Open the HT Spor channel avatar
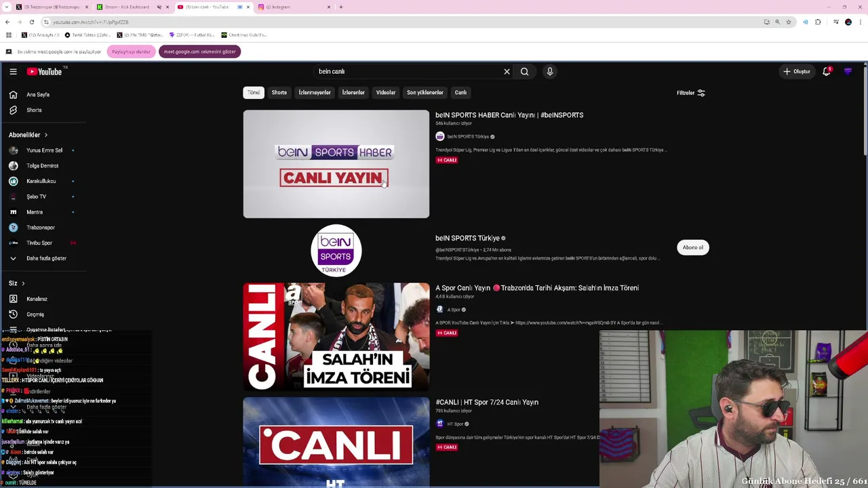 coord(440,424)
